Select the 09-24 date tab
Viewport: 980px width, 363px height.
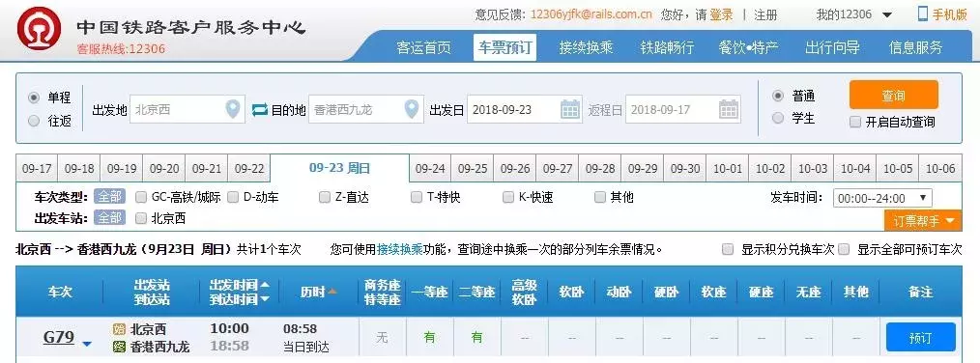tap(430, 169)
